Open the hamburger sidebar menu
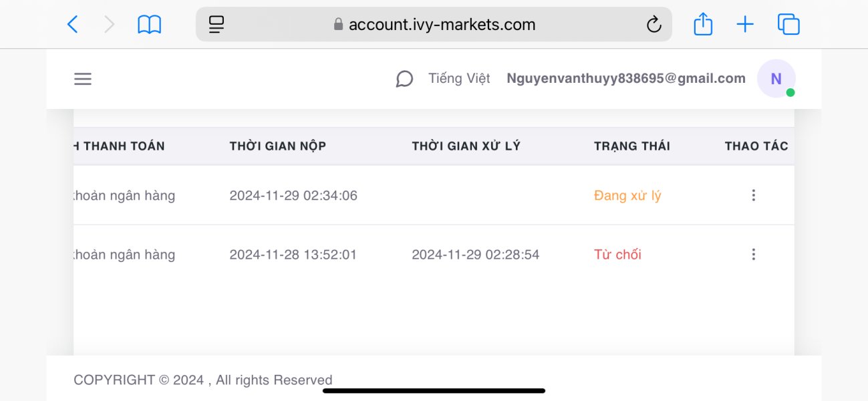 coord(83,79)
